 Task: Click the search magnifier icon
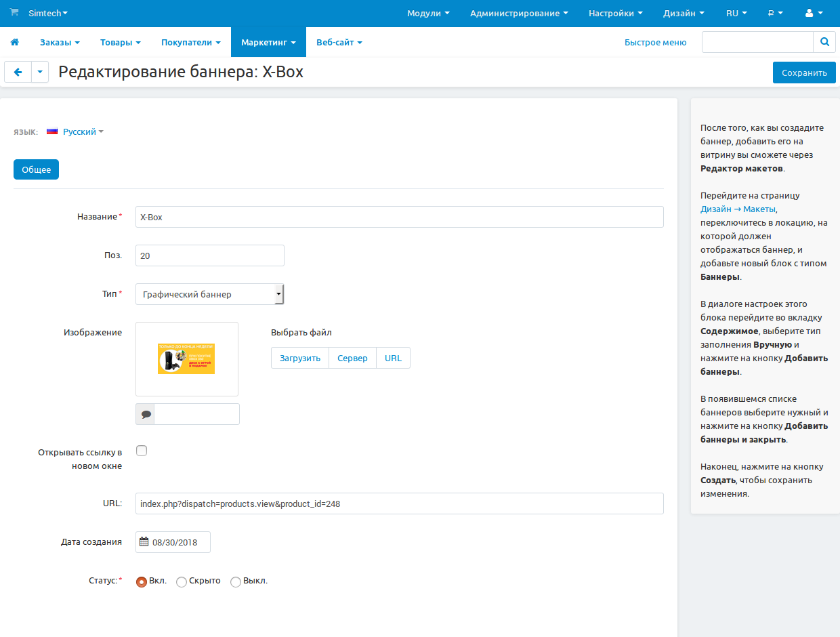click(x=824, y=42)
